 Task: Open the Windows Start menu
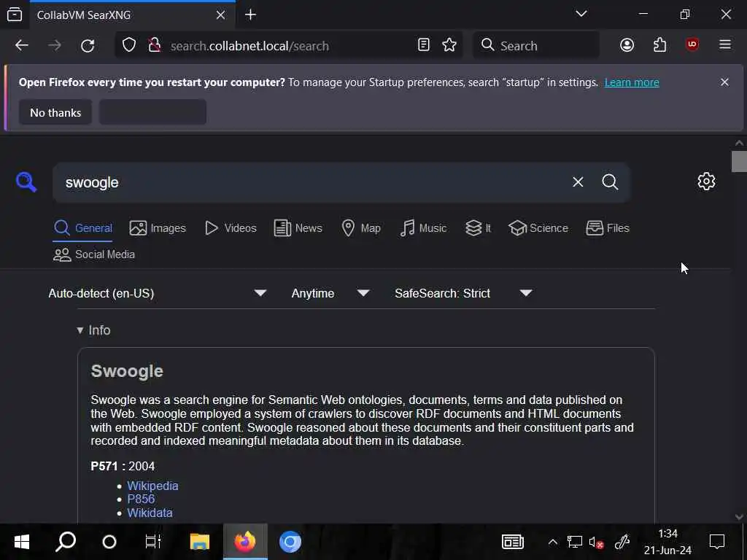coord(22,542)
